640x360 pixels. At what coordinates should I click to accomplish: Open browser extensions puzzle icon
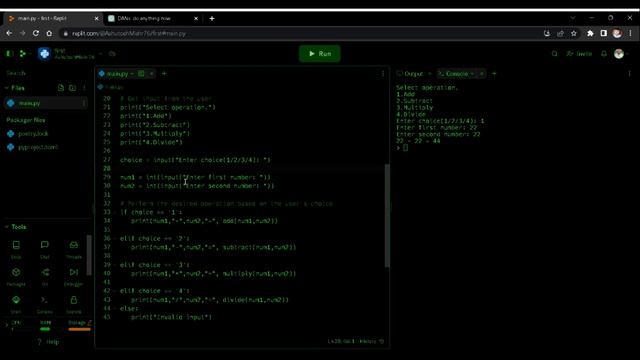pos(590,33)
